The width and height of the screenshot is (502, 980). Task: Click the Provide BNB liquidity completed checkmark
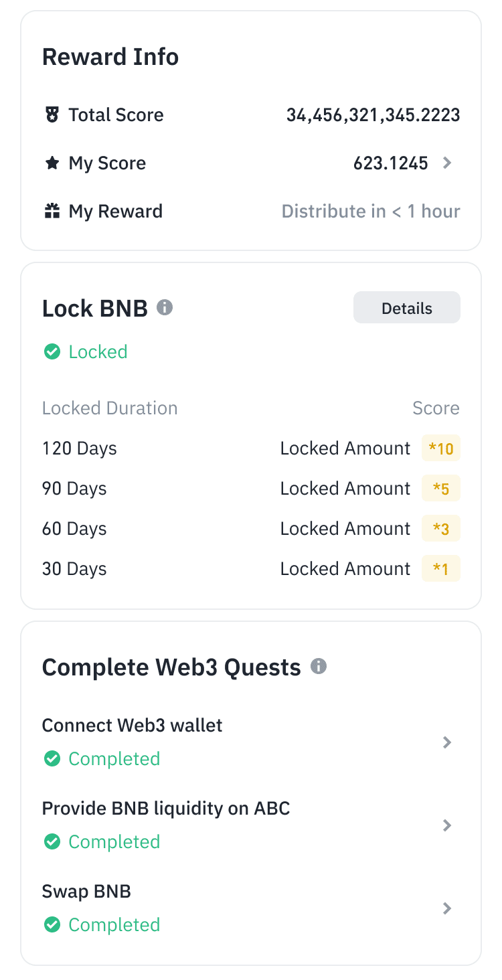click(52, 842)
